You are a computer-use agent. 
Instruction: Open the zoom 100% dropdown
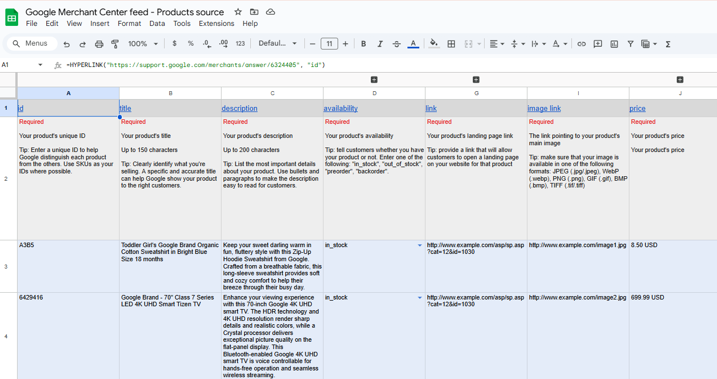[x=143, y=44]
